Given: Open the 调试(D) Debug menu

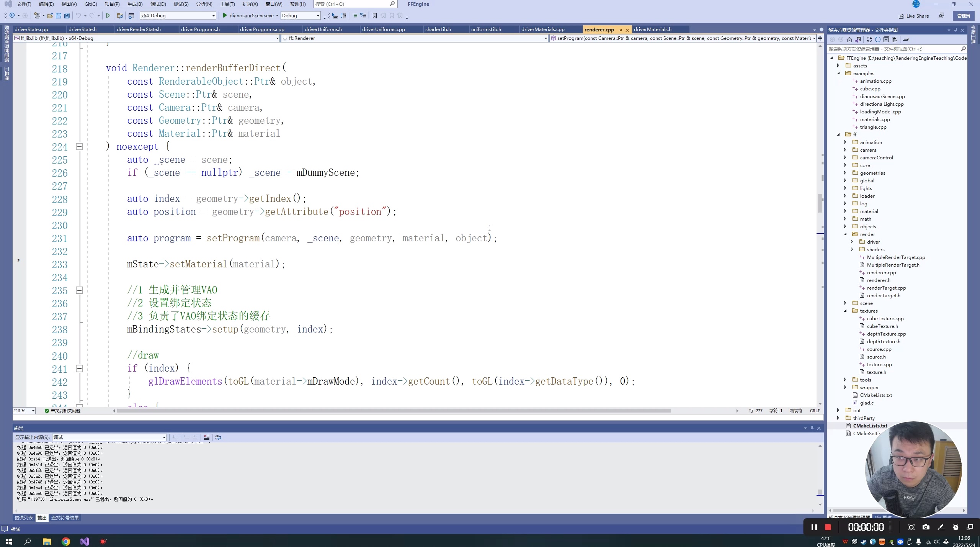Looking at the screenshot, I should pyautogui.click(x=158, y=4).
